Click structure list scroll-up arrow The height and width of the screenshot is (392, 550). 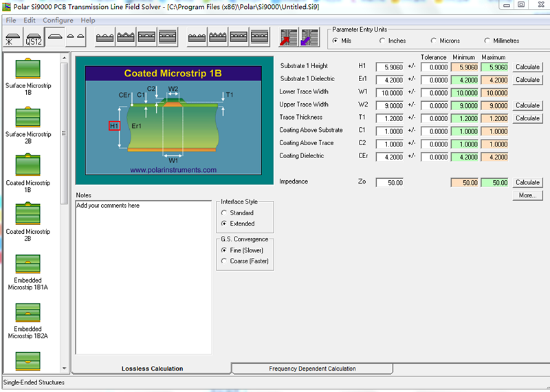click(x=64, y=58)
